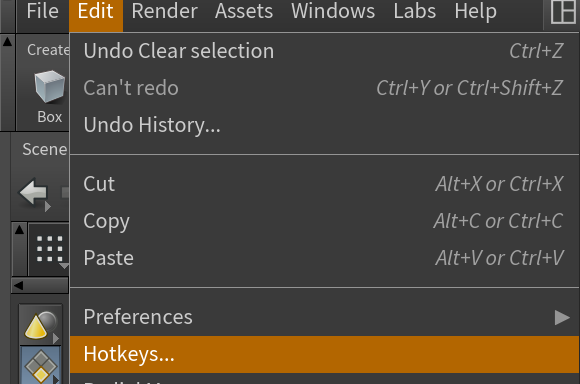Open the Render menu
The image size is (580, 384).
tap(165, 11)
